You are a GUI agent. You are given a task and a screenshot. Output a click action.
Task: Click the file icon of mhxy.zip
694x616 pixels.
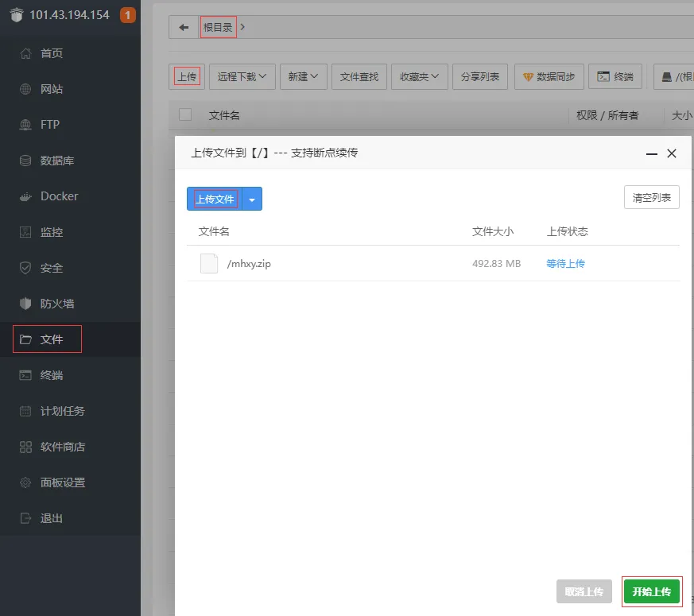(x=209, y=264)
